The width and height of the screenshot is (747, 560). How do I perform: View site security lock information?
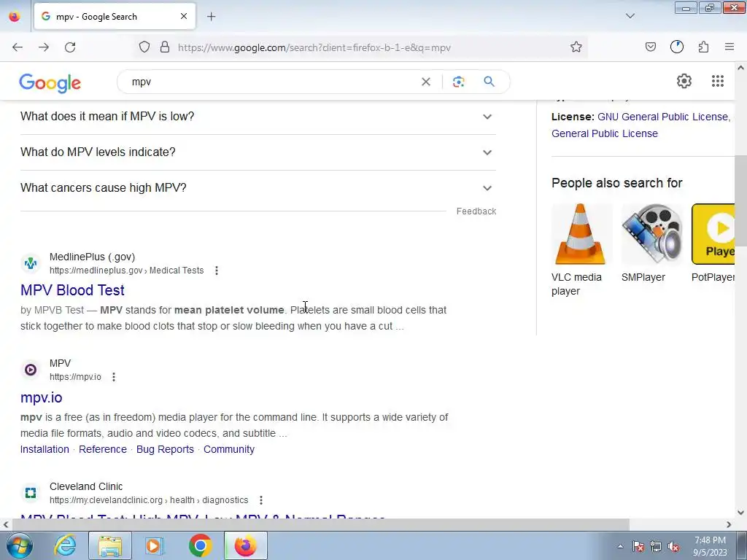tap(165, 47)
